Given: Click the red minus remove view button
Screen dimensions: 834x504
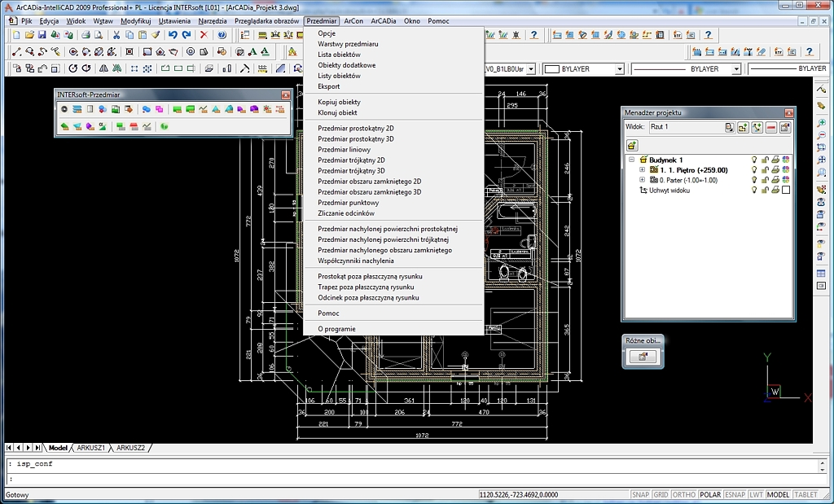Looking at the screenshot, I should (770, 128).
